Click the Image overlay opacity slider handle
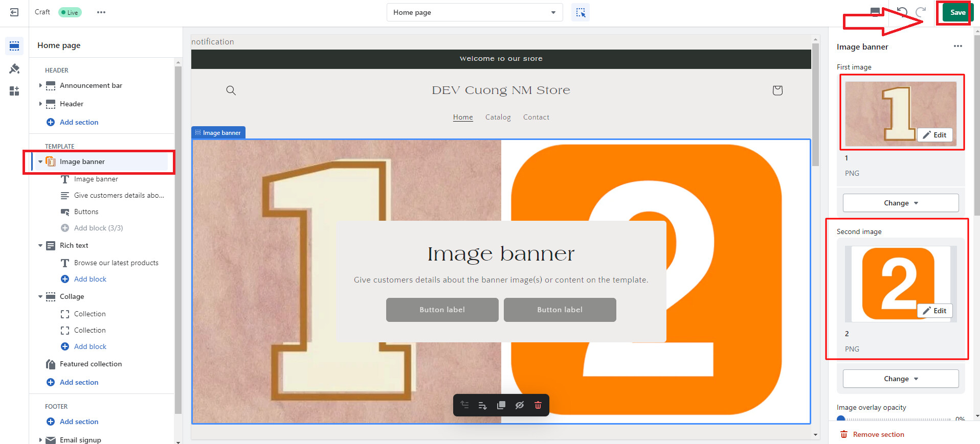This screenshot has width=980, height=444. 841,419
